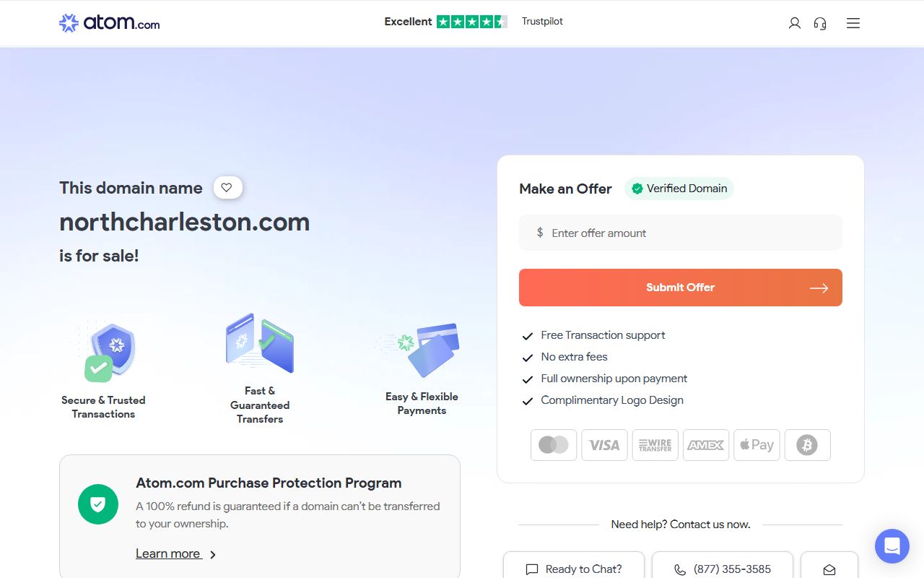Screen dimensions: 924x578
Task: Click the Submit Offer button
Action: coord(681,288)
